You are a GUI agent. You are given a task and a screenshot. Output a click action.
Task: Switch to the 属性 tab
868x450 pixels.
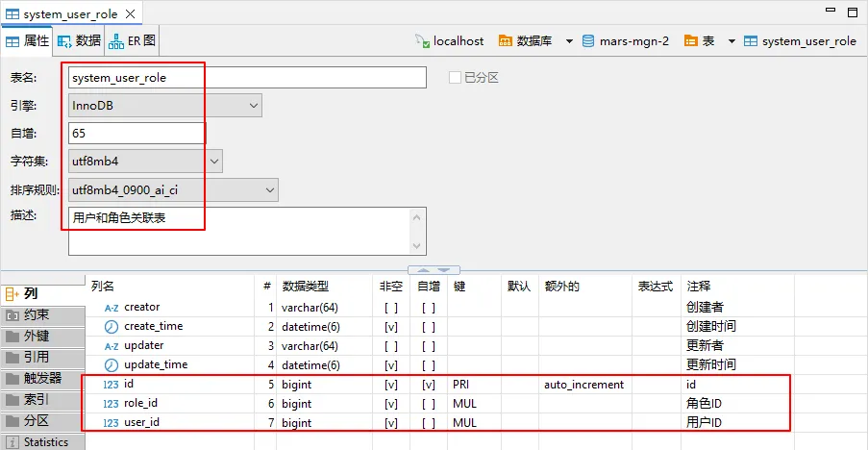pos(27,41)
